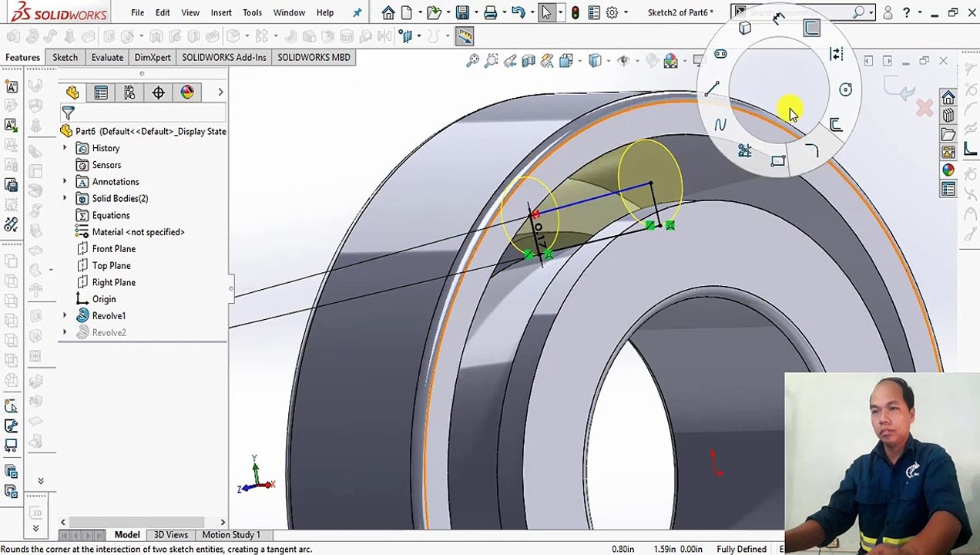Screen dimensions: 980x555
Task: Expand the Solid Bodies(2) folder
Action: (x=65, y=198)
